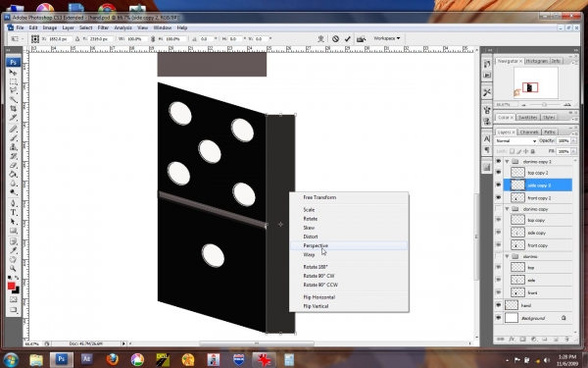
Task: Toggle Quick Mask mode
Action: [x=13, y=299]
